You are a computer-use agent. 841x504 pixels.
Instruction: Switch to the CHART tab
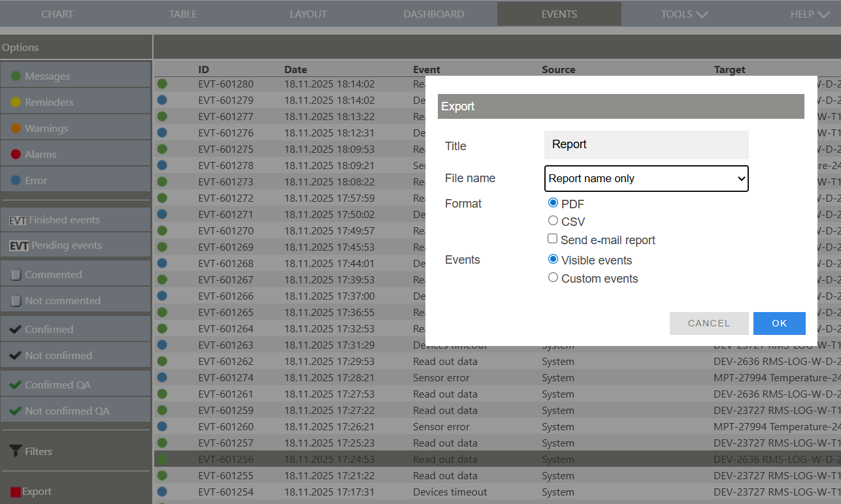[x=58, y=13]
